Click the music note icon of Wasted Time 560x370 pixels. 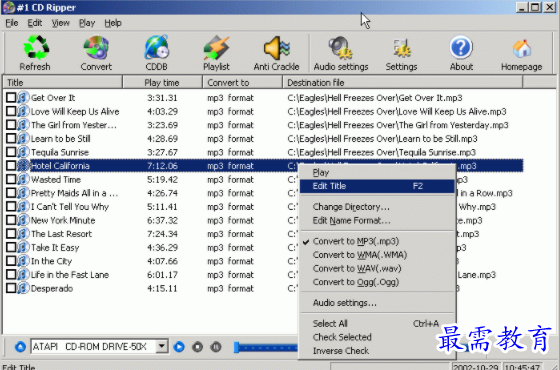(x=23, y=179)
